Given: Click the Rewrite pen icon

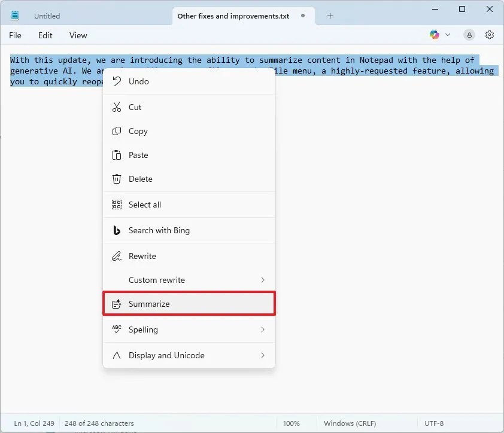Looking at the screenshot, I should click(117, 256).
